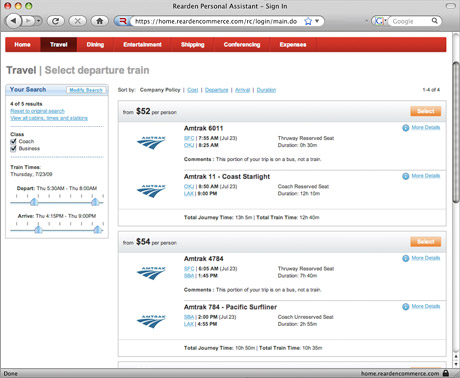Reload the page with the refresh icon
The image size is (460, 378).
[56, 21]
